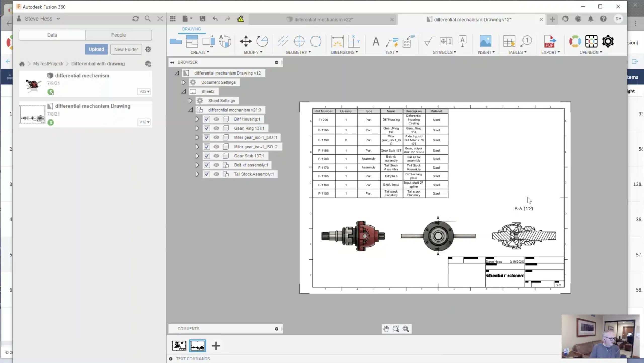The image size is (644, 363).
Task: Toggle visibility of Diff Housing:1
Action: 216,119
